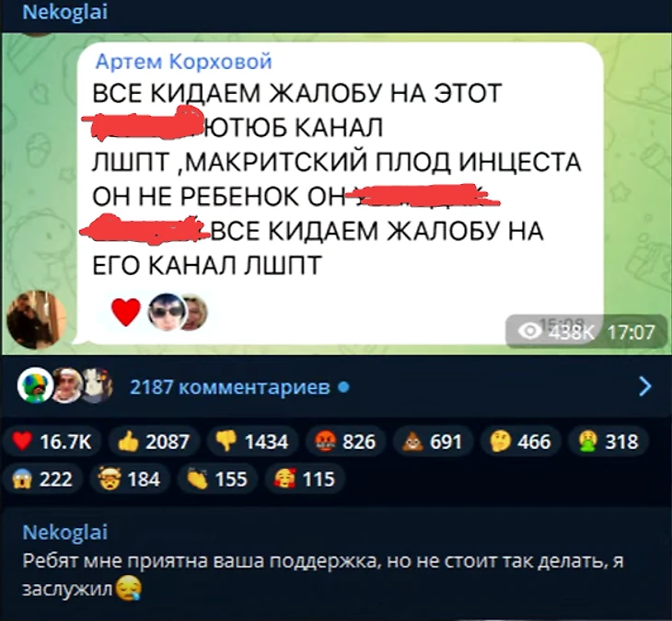Open Артем Корховой sender name

pos(184,62)
